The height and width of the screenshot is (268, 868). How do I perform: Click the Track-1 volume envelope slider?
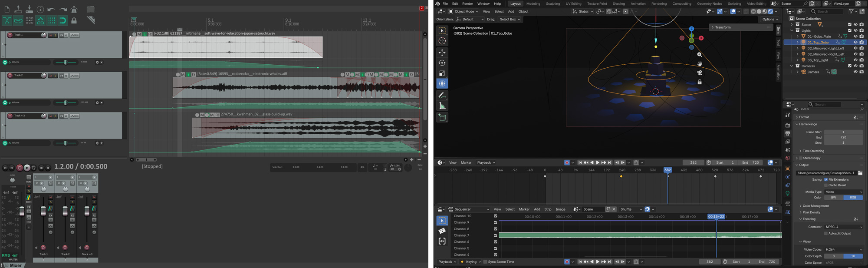pos(66,62)
